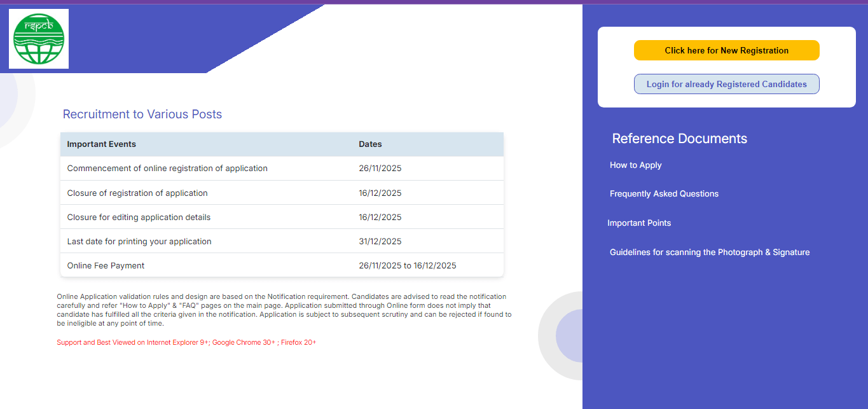The height and width of the screenshot is (409, 868).
Task: Click the fee payment date range text
Action: 408,265
